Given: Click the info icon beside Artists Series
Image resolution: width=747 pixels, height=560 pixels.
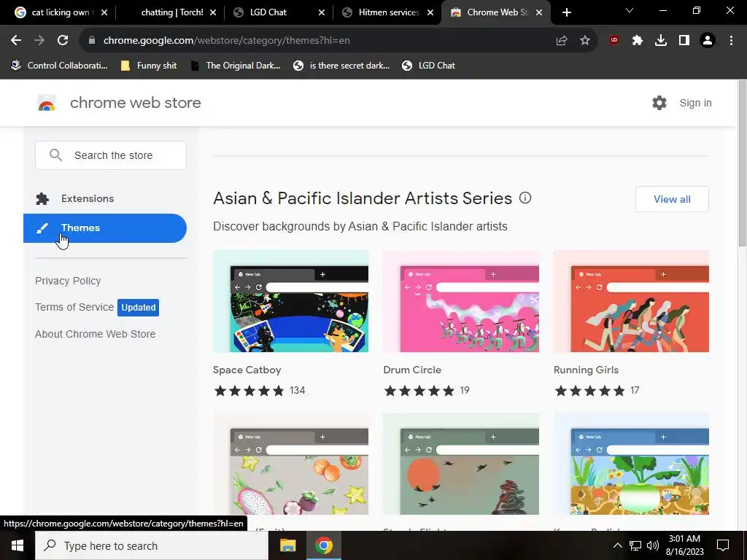Looking at the screenshot, I should pyautogui.click(x=525, y=198).
